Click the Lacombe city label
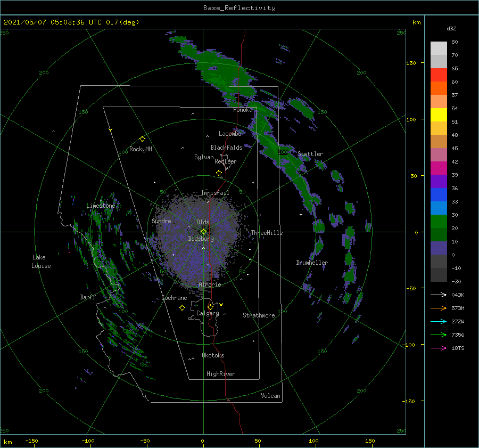The height and width of the screenshot is (448, 479). [230, 134]
